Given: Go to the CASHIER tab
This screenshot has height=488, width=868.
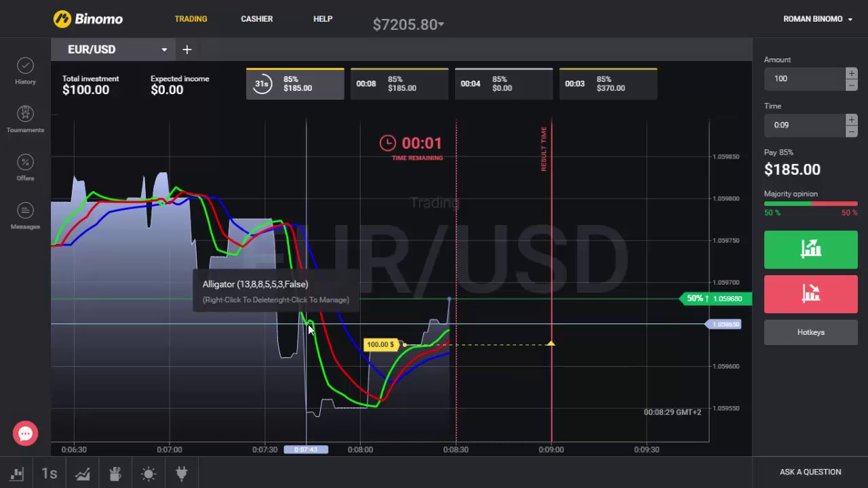Looking at the screenshot, I should (x=257, y=19).
